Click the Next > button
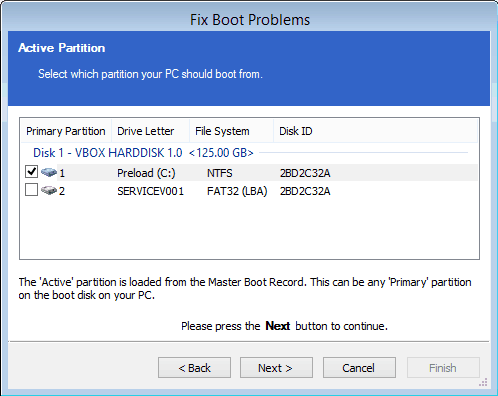498x396 pixels. [x=276, y=368]
